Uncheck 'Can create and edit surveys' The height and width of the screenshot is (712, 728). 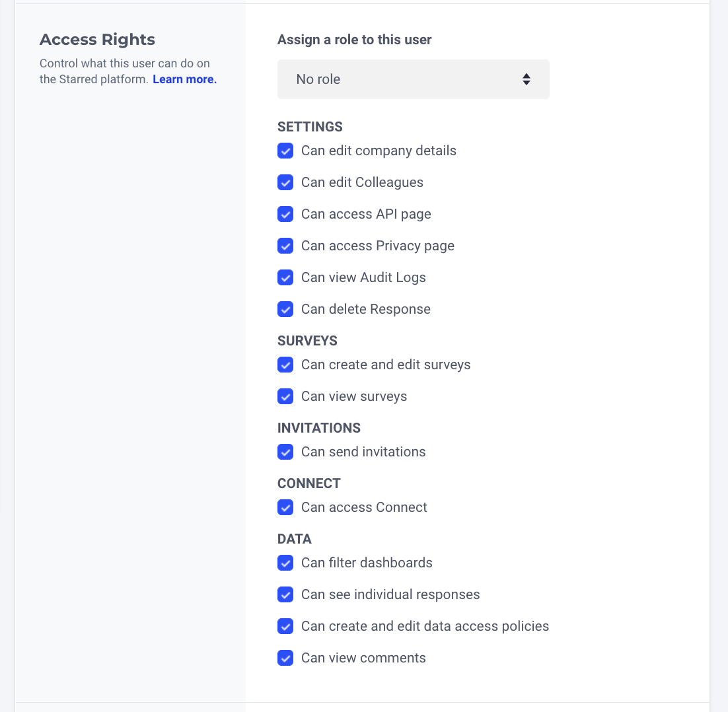[x=285, y=365]
